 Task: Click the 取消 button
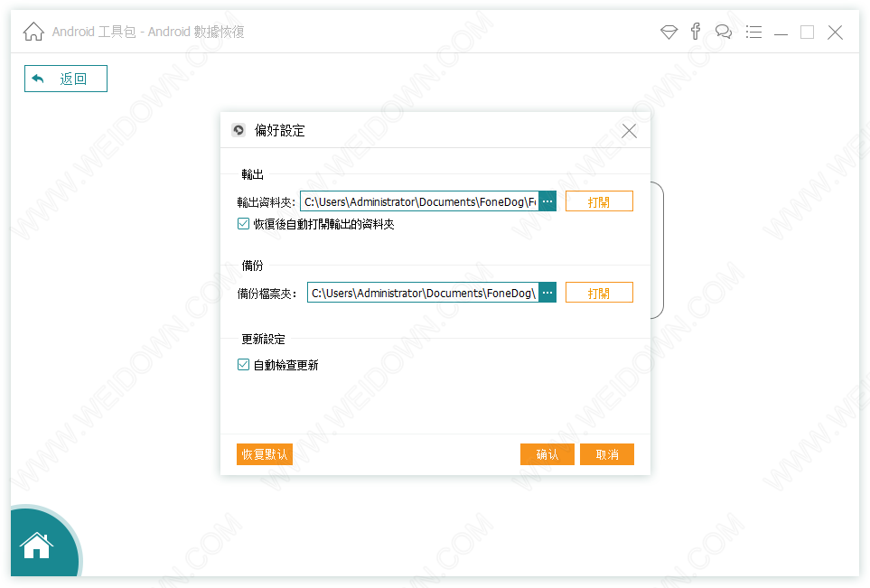pyautogui.click(x=607, y=454)
